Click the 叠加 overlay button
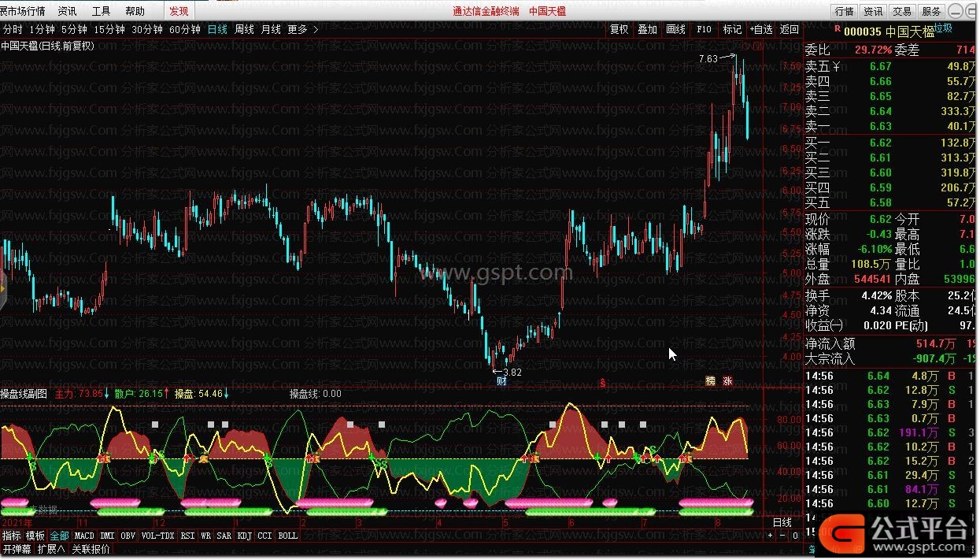The width and height of the screenshot is (980, 560). (x=647, y=29)
